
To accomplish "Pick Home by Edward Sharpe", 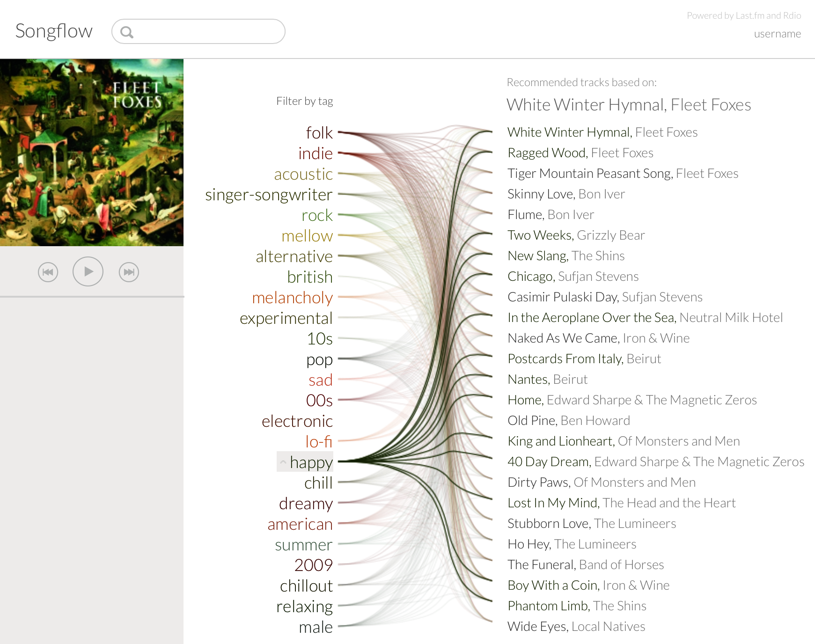I will [632, 400].
